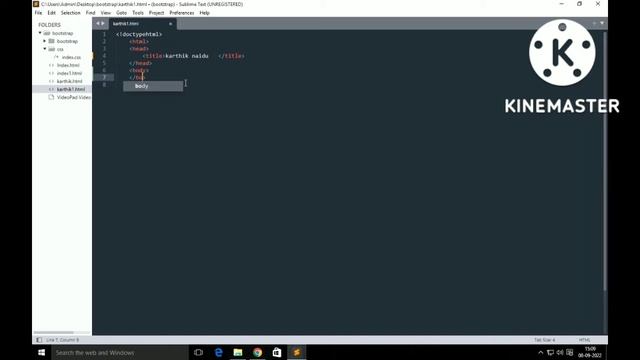Open the HTML syntax selector
Screen dimensions: 640x360
coord(584,340)
